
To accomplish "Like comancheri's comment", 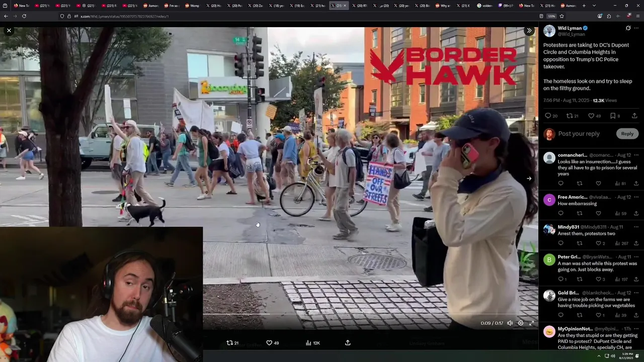I will point(598,184).
